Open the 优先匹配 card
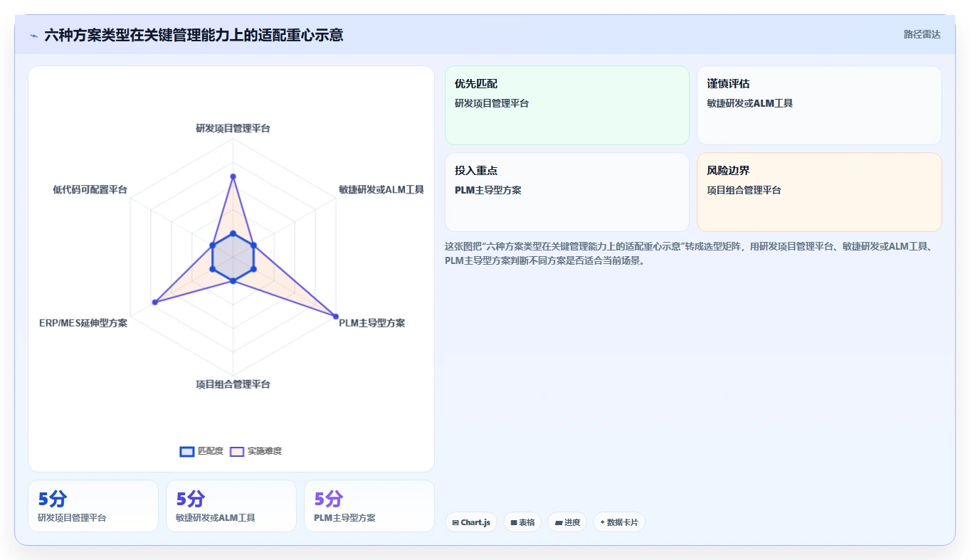The image size is (970, 560). [567, 105]
